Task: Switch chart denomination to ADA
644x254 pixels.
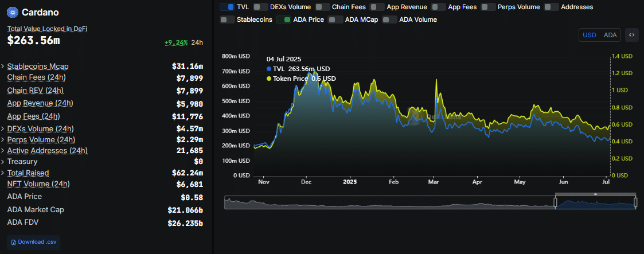Action: pos(610,35)
